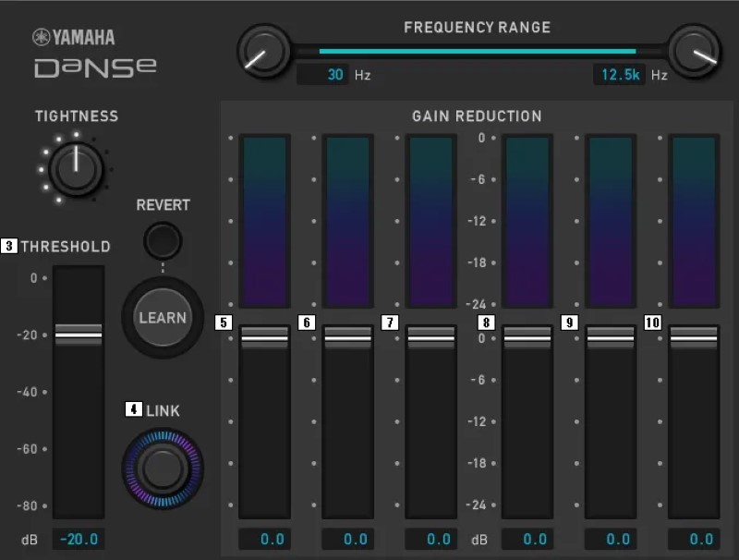Click gain reduction meter above band 8

(527, 221)
